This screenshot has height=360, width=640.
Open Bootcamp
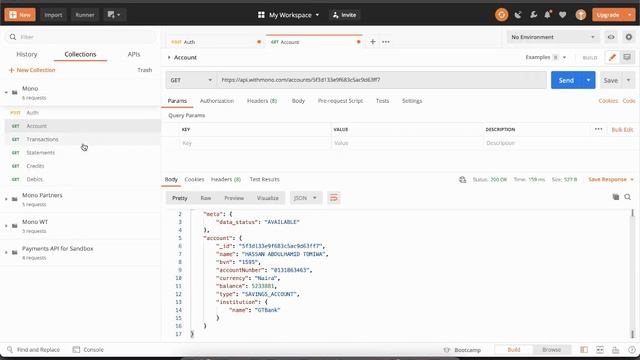point(462,350)
